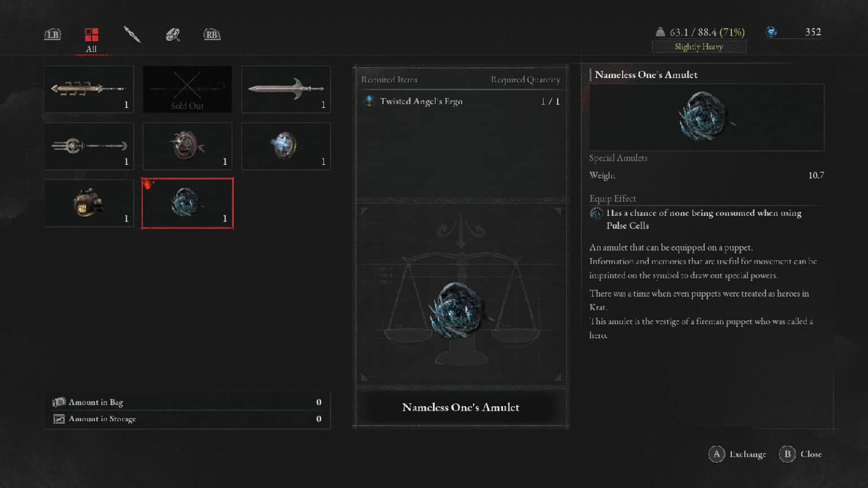Select the trident-like weapon item

tap(89, 146)
